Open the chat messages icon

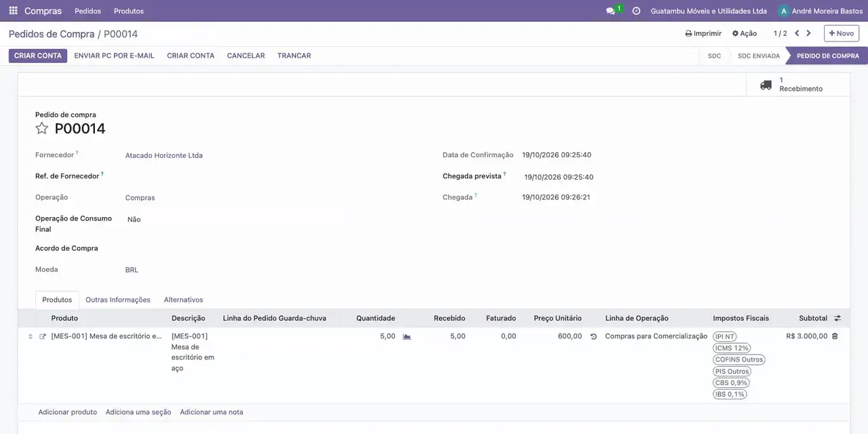[611, 11]
